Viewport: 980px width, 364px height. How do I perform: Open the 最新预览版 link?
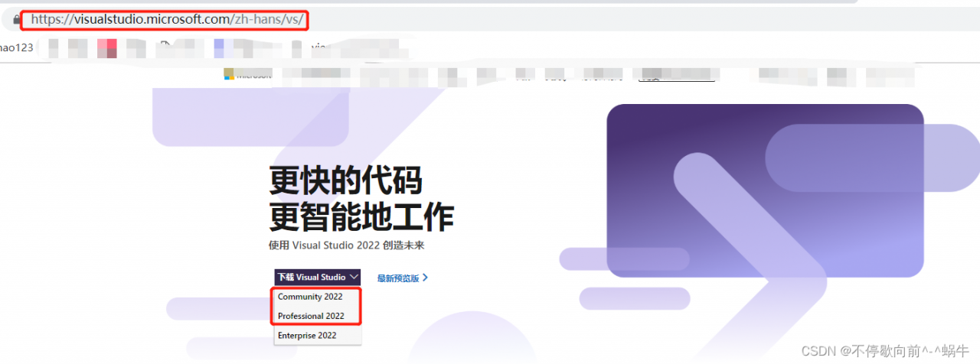coord(403,278)
